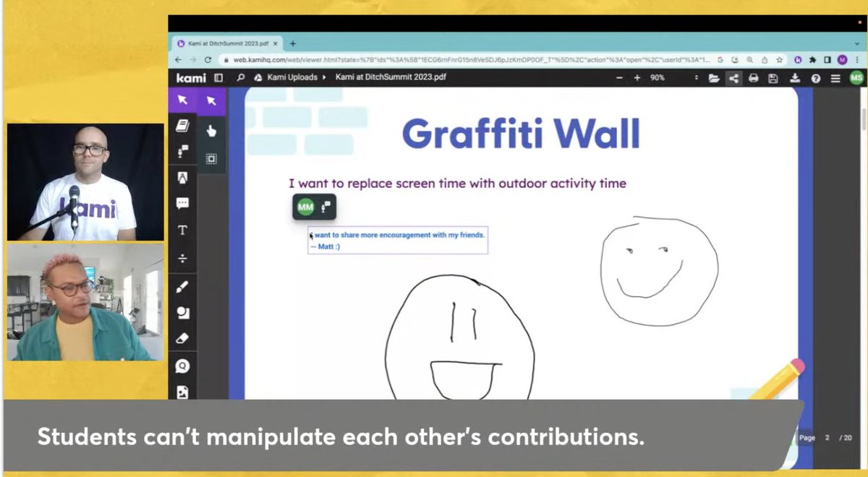Print the document via printer icon
The image size is (868, 477).
click(x=754, y=78)
